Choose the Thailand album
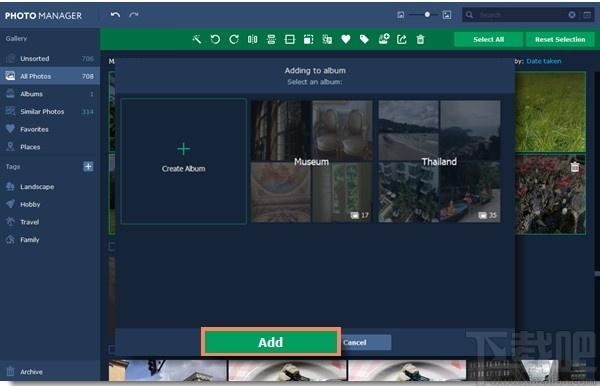Image resolution: width=600 pixels, height=386 pixels. point(439,161)
